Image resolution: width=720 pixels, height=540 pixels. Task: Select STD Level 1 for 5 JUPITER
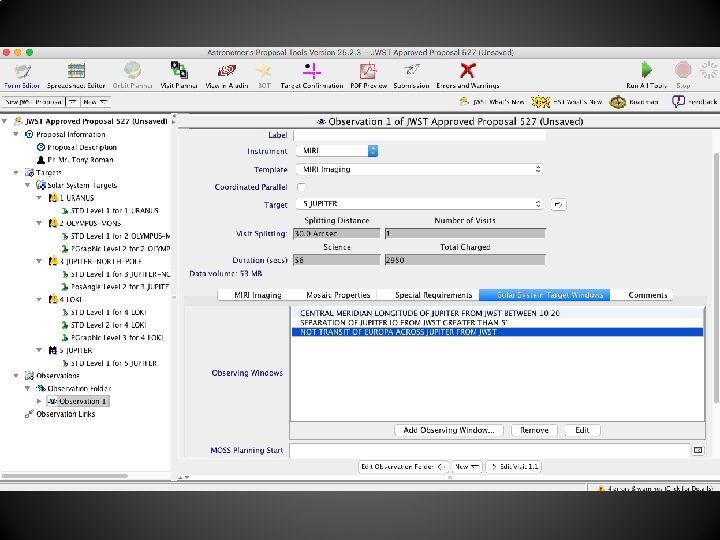pyautogui.click(x=109, y=363)
